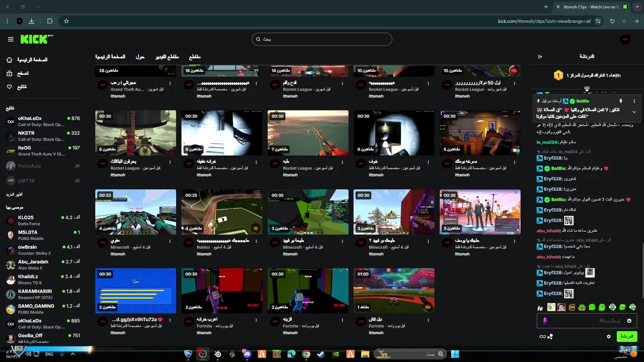Click the KICK logo
644x362 pixels.
tap(36, 39)
